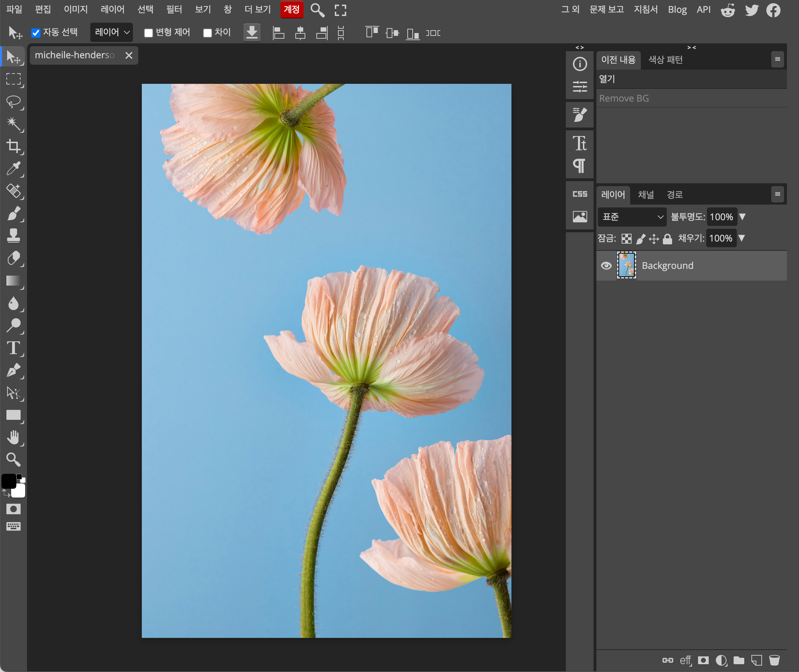This screenshot has width=799, height=672.
Task: Pick the Eyedropper tool
Action: 14,169
